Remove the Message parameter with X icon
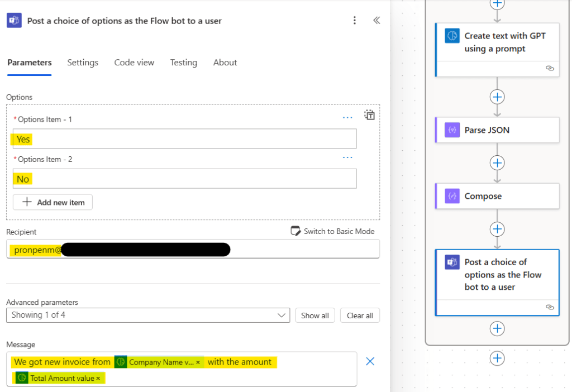 tap(370, 361)
